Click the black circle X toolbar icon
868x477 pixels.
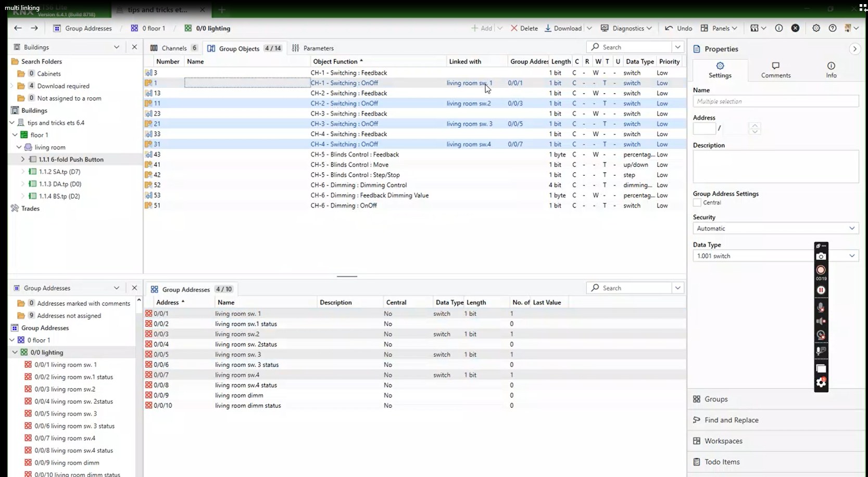(x=795, y=28)
